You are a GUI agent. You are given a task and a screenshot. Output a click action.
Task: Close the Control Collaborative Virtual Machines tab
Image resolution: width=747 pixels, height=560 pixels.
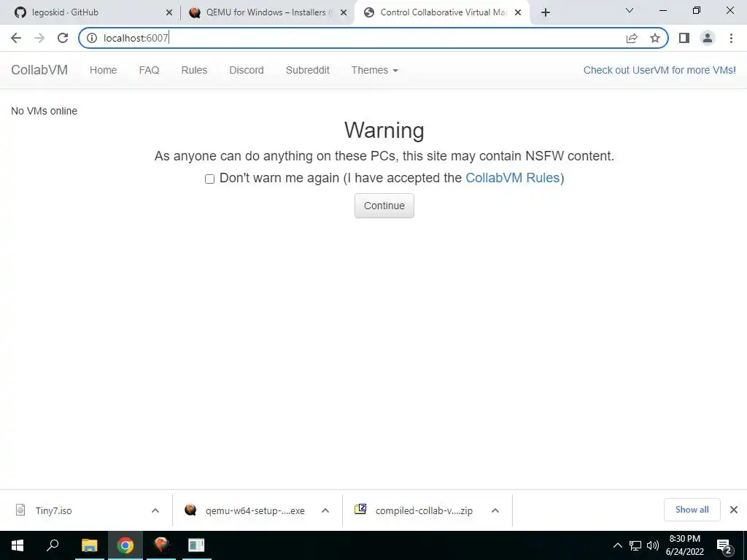pos(518,13)
